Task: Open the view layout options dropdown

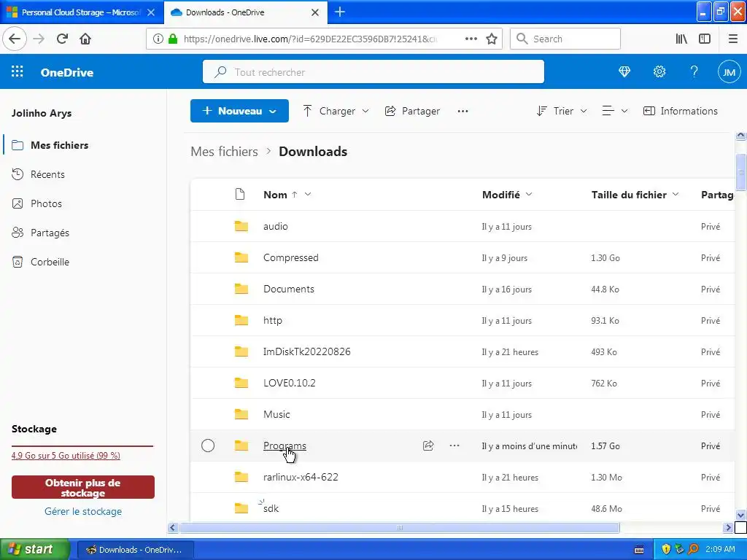Action: pos(614,111)
